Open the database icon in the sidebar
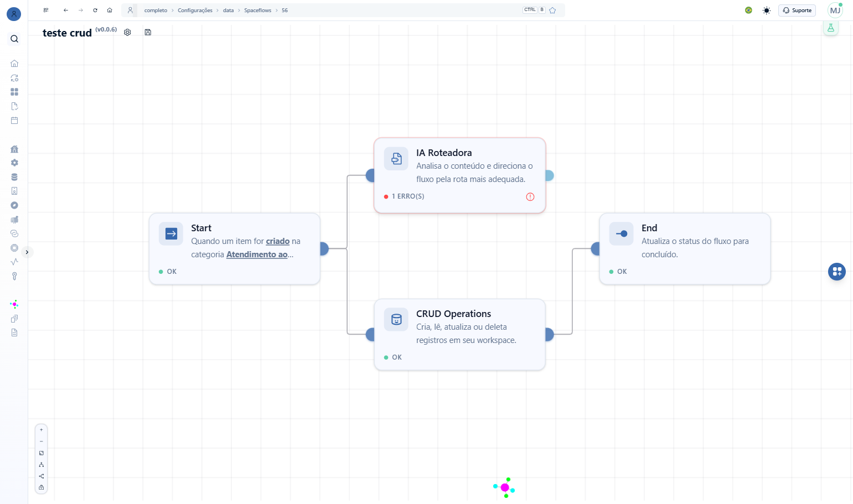853x504 pixels. pyautogui.click(x=14, y=177)
